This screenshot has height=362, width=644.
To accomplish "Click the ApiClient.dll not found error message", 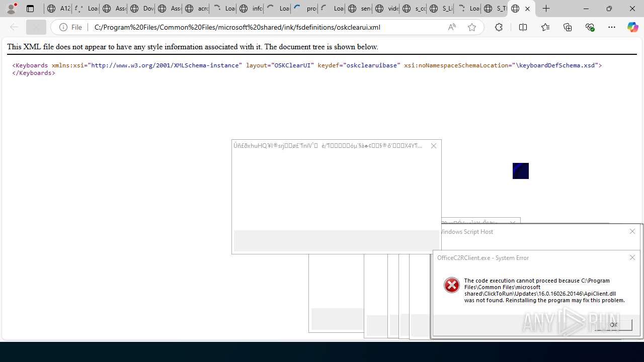I will pyautogui.click(x=544, y=291).
